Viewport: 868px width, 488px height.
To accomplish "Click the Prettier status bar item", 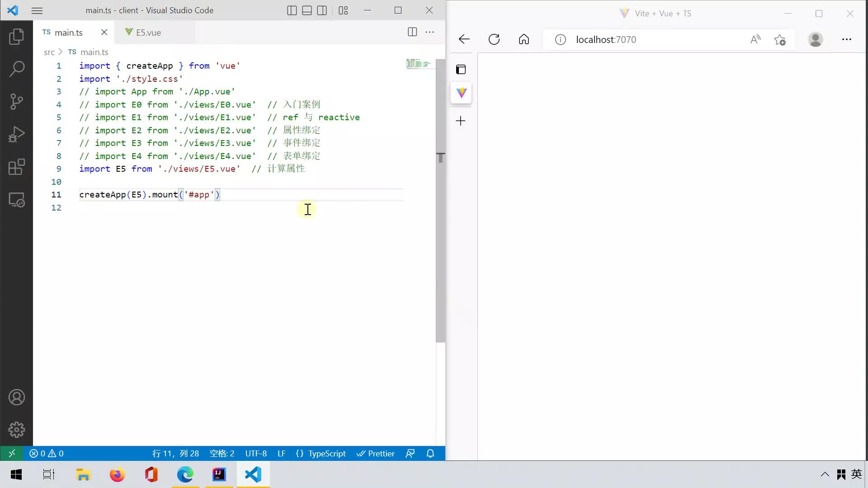I will click(375, 453).
